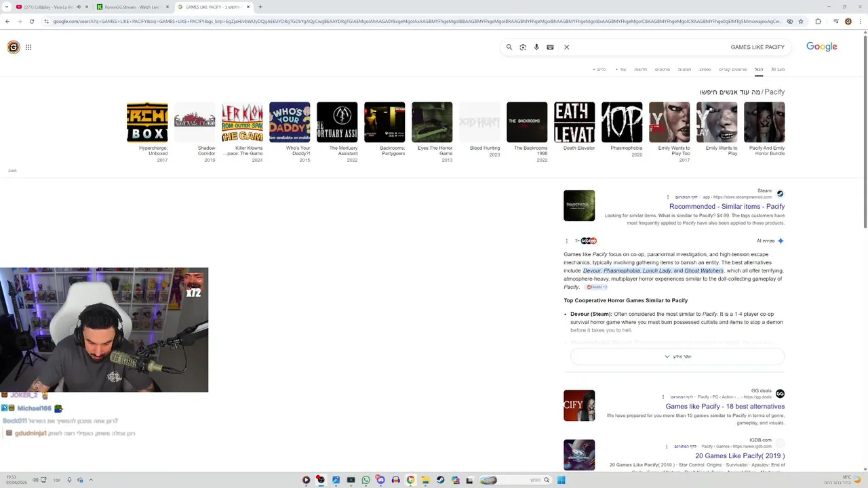This screenshot has width=868, height=488.
Task: Open the Windows Start button in taskbar
Action: click(x=561, y=480)
